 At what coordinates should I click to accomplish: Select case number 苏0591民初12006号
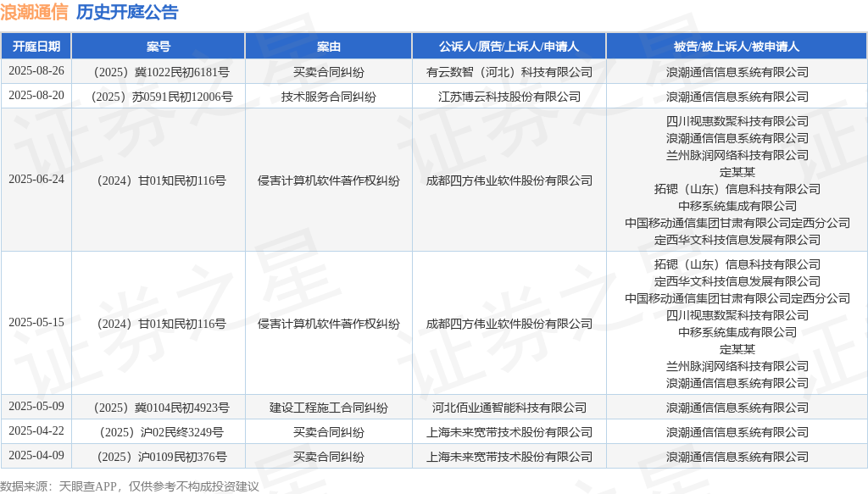click(159, 97)
